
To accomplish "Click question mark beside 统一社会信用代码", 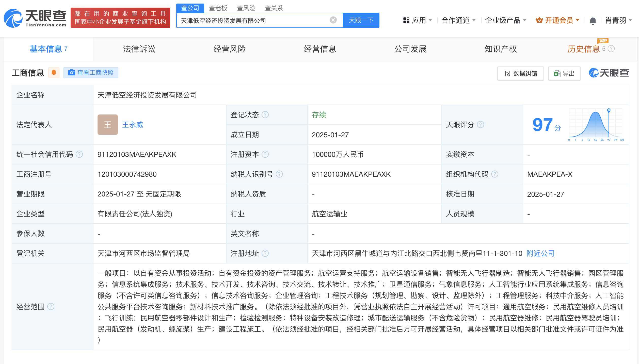I will pos(79,154).
